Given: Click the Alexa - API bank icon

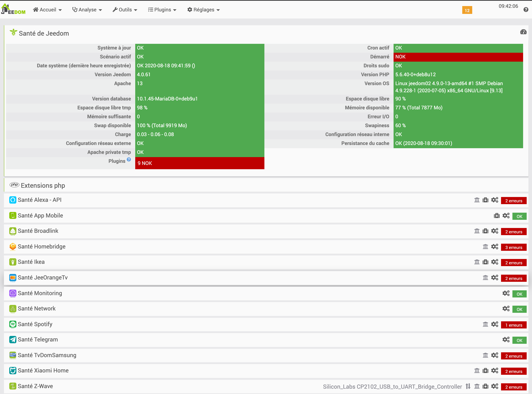Looking at the screenshot, I should [x=477, y=200].
